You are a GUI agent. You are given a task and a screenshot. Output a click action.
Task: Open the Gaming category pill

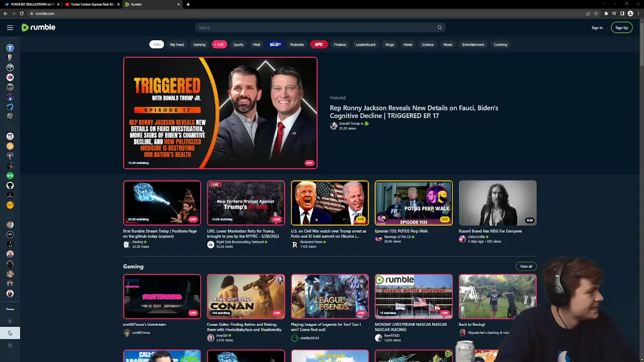[x=199, y=45]
